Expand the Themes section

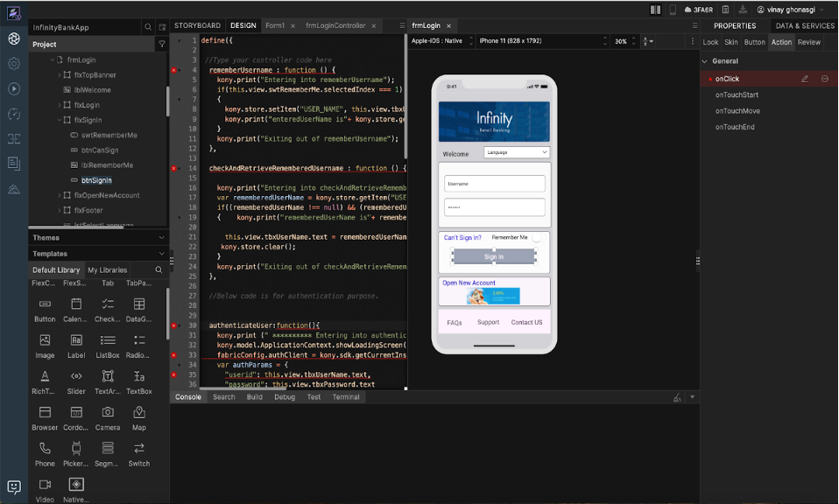pos(161,238)
